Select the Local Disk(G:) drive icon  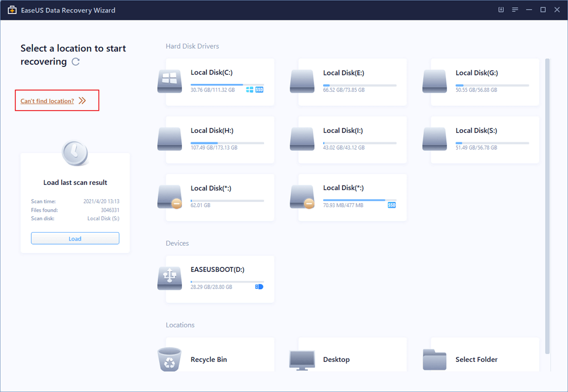(435, 81)
